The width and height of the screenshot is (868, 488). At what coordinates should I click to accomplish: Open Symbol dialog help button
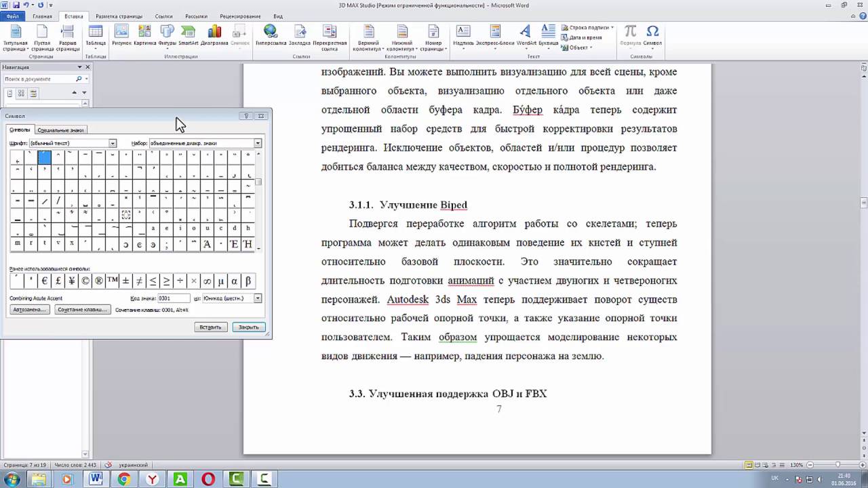[x=246, y=116]
